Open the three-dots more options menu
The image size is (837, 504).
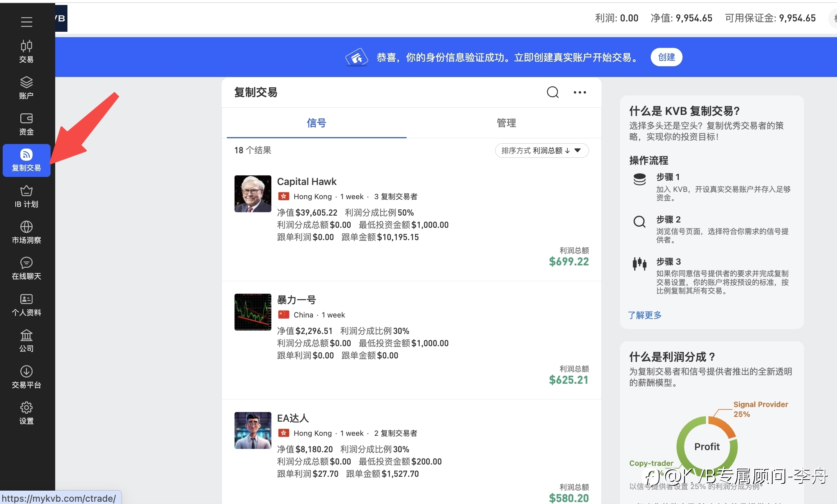coord(580,92)
